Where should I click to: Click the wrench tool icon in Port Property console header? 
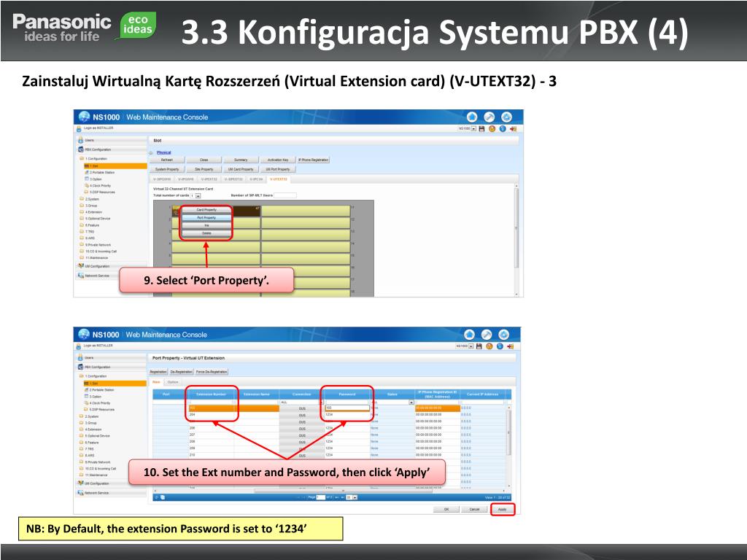point(487,335)
